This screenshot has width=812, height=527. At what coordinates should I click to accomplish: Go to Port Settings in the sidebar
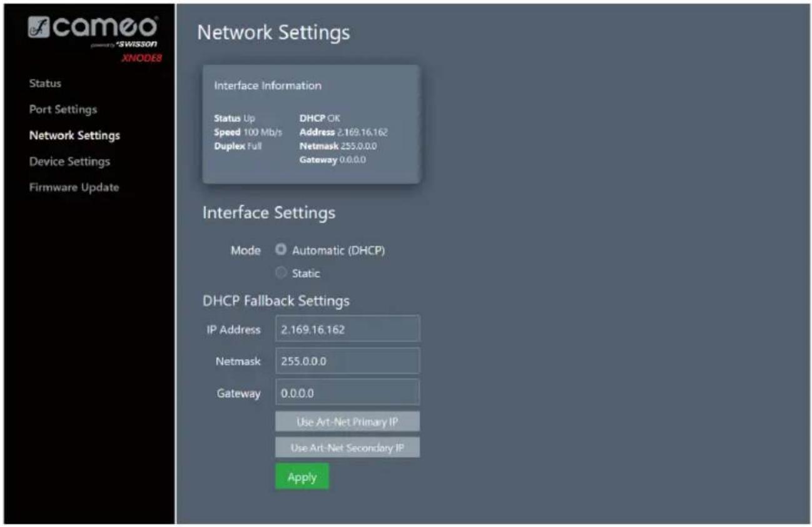(x=63, y=109)
